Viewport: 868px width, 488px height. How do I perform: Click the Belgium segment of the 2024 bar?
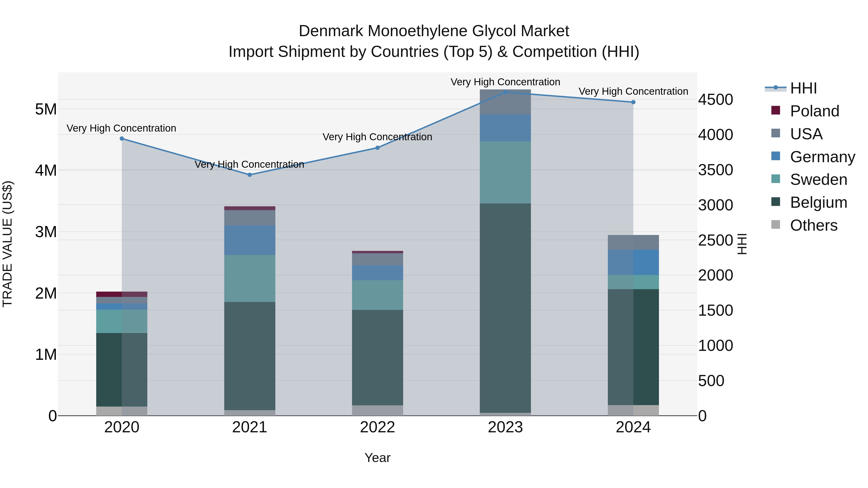(633, 347)
